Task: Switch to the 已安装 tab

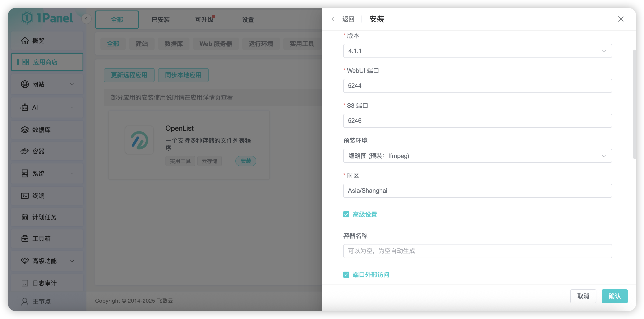Action: click(160, 19)
